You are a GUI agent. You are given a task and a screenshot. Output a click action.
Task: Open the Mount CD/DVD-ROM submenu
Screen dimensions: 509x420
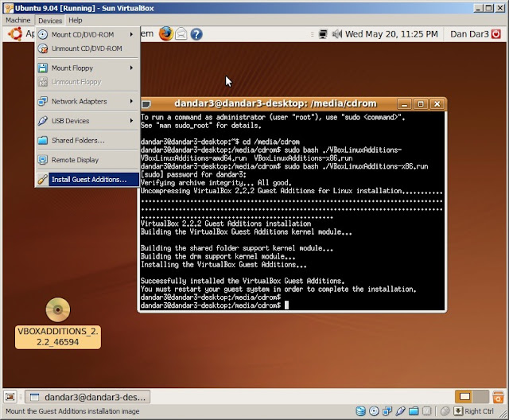tap(87, 34)
